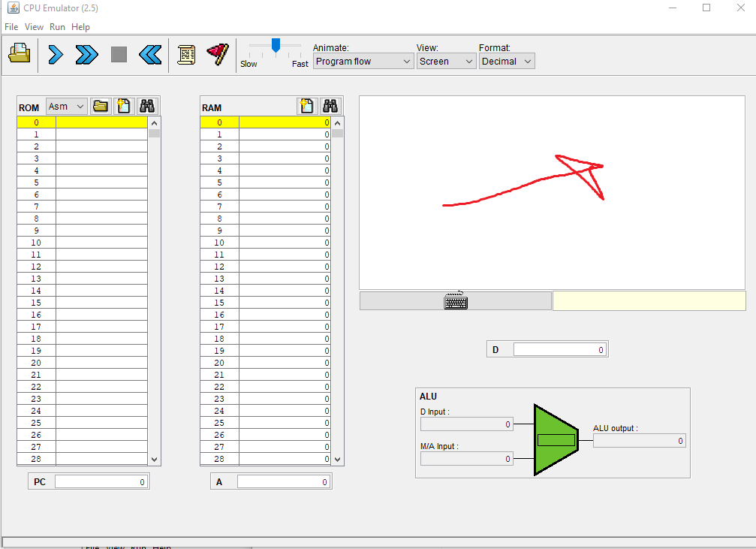Open breakpoints using the red flag icon
Viewport: 756px width, 549px height.
(218, 53)
